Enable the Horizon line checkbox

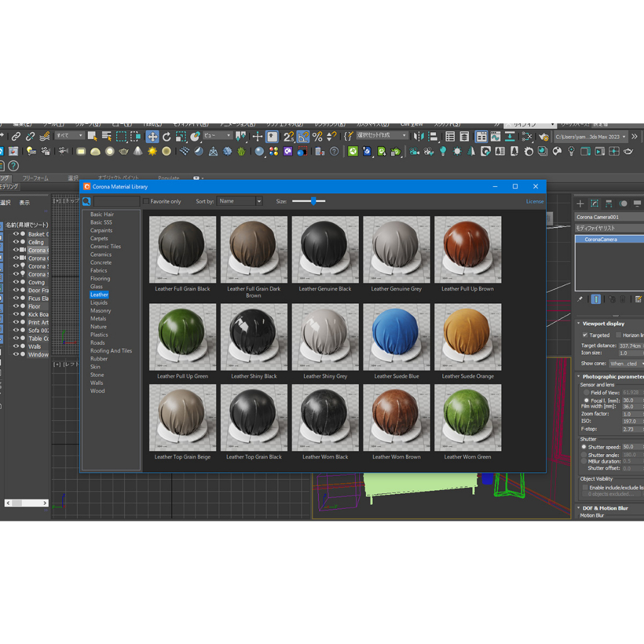pos(618,335)
